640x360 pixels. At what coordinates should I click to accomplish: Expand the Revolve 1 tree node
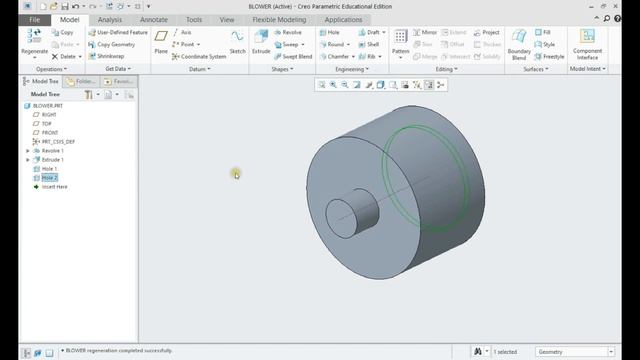28,151
